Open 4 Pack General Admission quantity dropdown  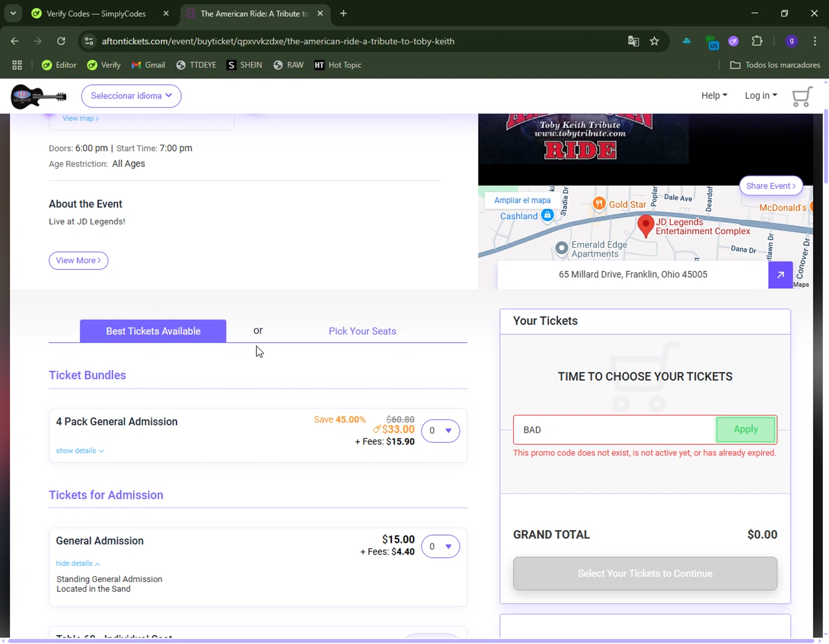click(440, 431)
